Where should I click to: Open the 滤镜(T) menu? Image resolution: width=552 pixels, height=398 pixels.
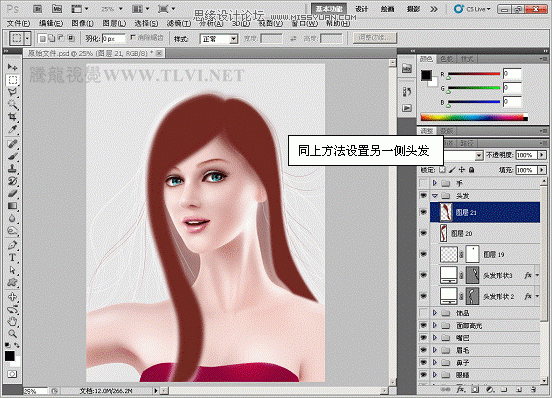click(178, 23)
